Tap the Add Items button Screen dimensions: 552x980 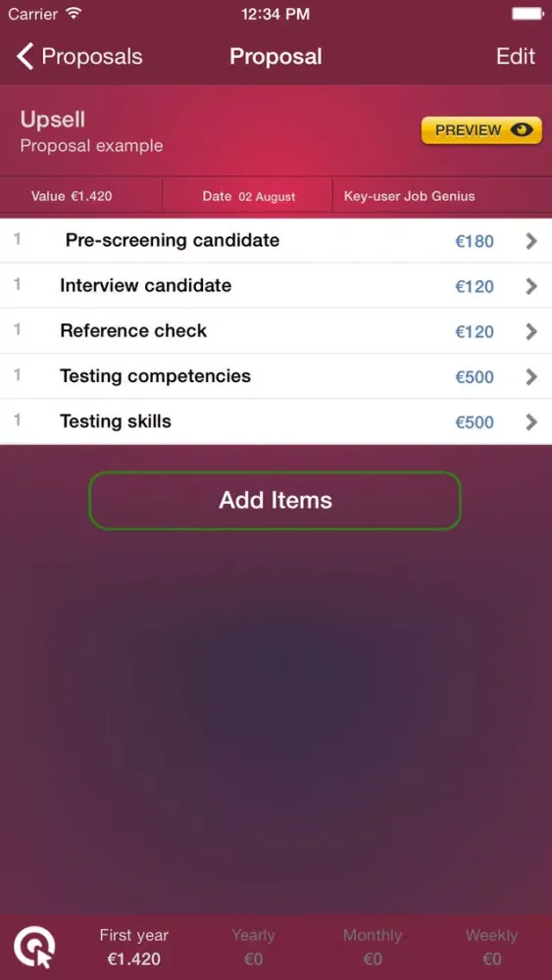276,500
